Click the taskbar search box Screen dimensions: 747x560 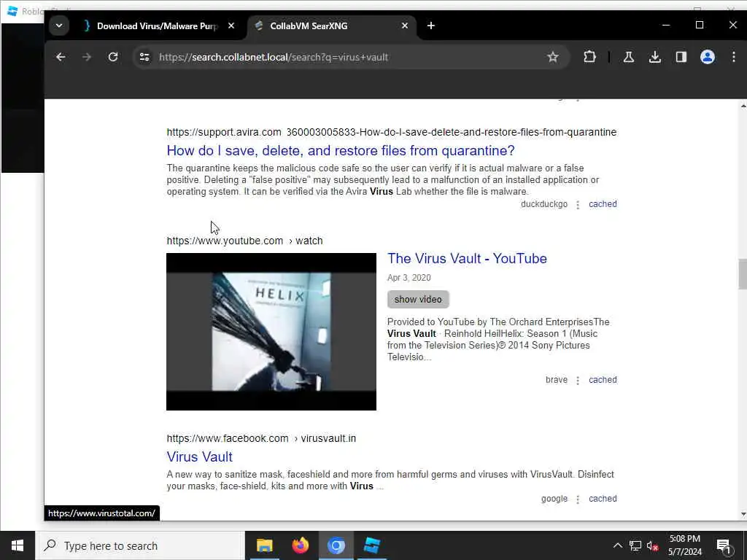[x=140, y=545]
